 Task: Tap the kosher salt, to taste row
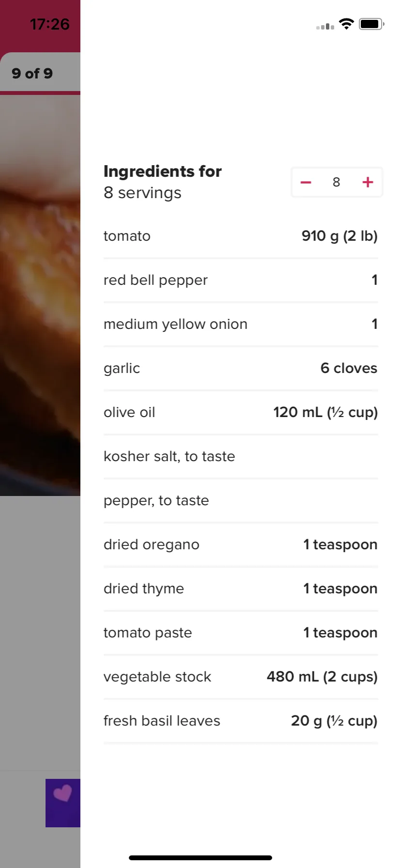pyautogui.click(x=241, y=456)
